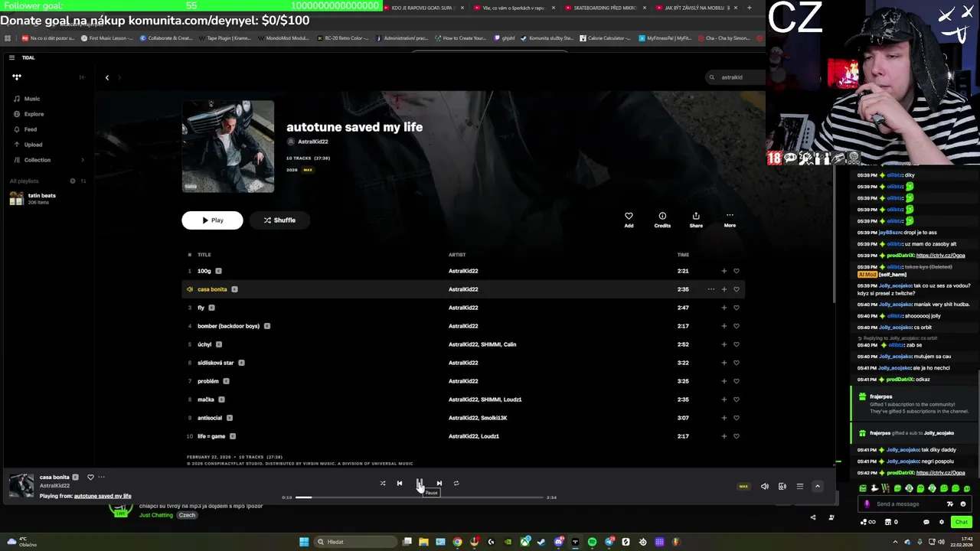Switch to JAK BÝT ZÁVISLÝ NA MOBILU tab
Viewport: 980px width, 551px height.
click(x=697, y=8)
